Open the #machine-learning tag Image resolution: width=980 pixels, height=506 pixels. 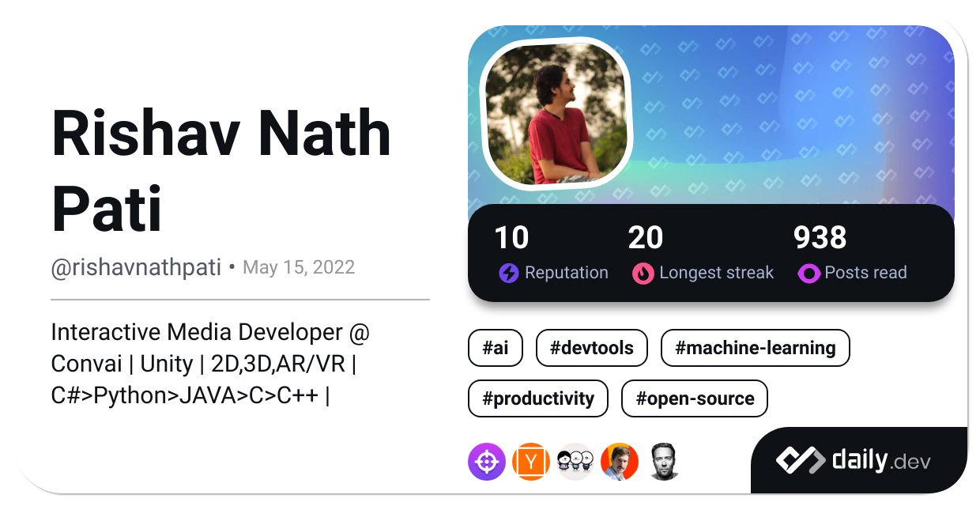(x=756, y=348)
